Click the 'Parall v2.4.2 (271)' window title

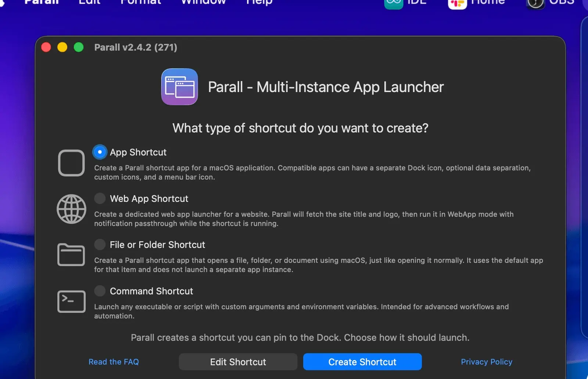coord(136,47)
